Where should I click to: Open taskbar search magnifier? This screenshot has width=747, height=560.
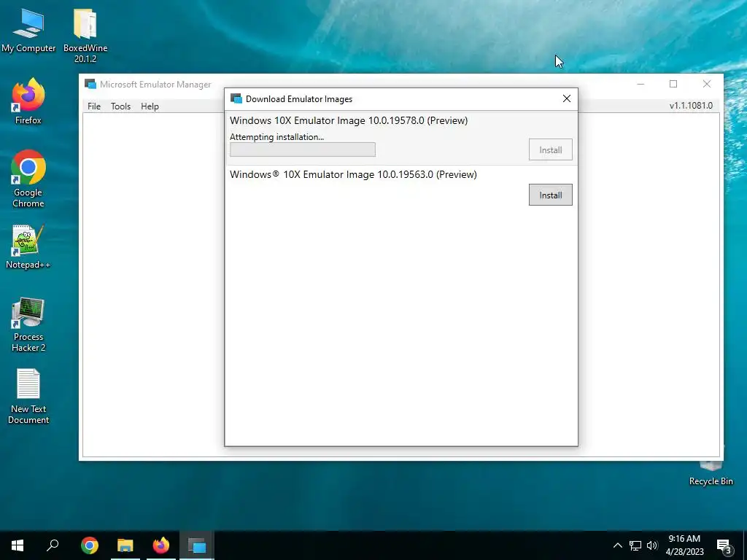53,545
